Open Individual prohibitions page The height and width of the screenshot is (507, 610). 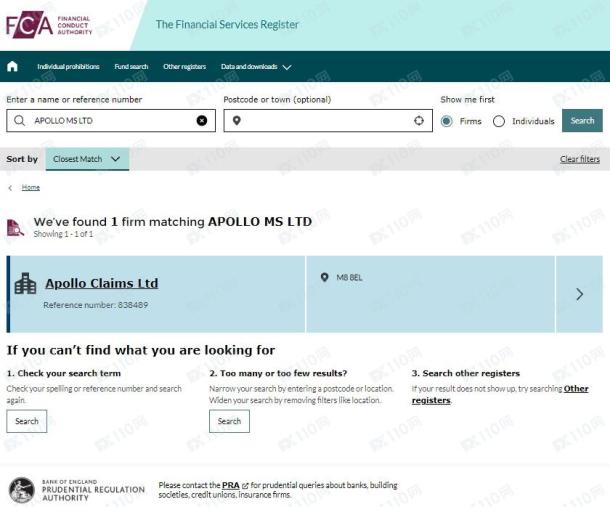pos(68,67)
